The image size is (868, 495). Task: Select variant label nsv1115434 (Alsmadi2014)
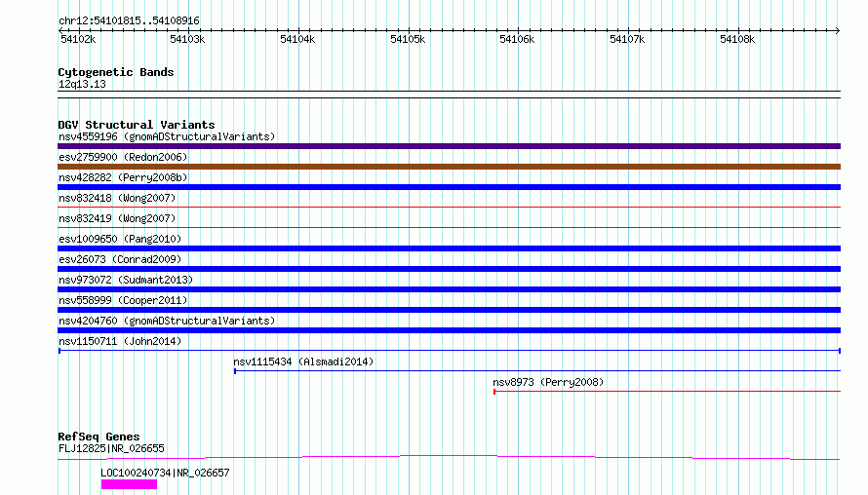tap(303, 362)
